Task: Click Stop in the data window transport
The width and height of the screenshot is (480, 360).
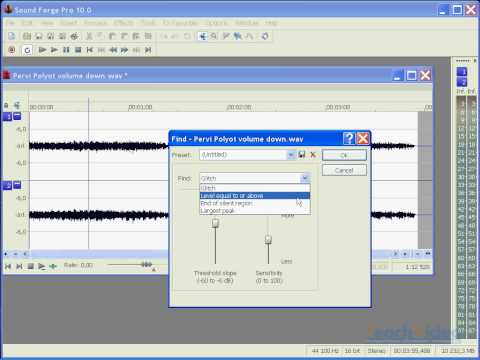Action: point(30,266)
